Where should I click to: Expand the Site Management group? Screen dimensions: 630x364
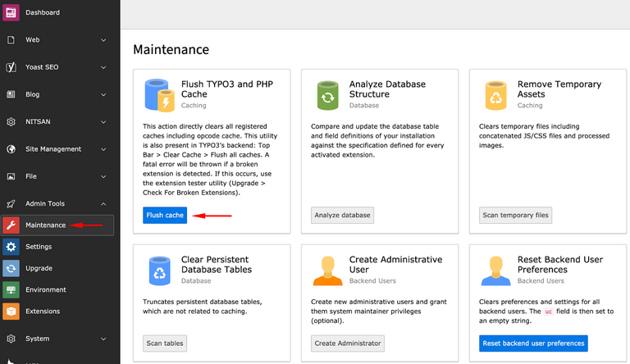pos(103,149)
